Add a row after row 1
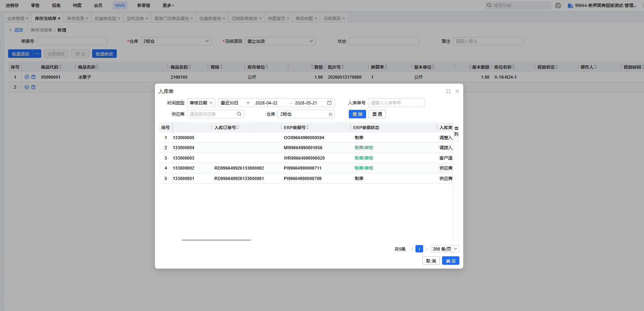The image size is (644, 311). [x=27, y=77]
